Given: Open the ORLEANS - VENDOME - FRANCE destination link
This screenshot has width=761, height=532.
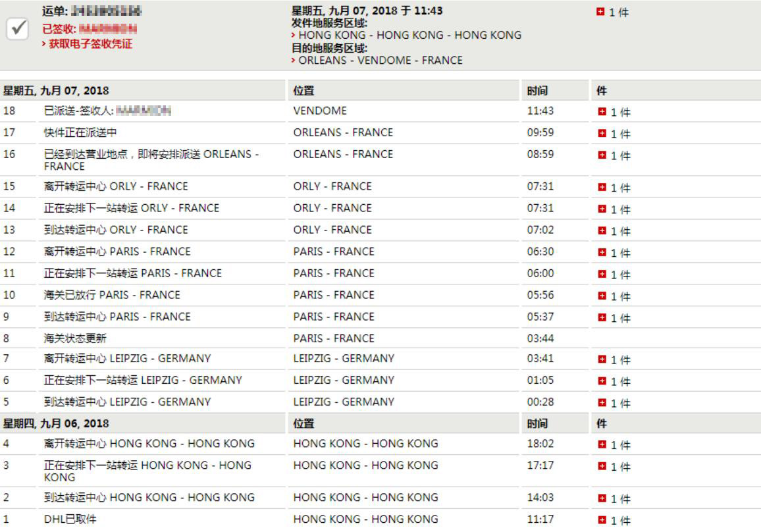Looking at the screenshot, I should click(x=380, y=60).
